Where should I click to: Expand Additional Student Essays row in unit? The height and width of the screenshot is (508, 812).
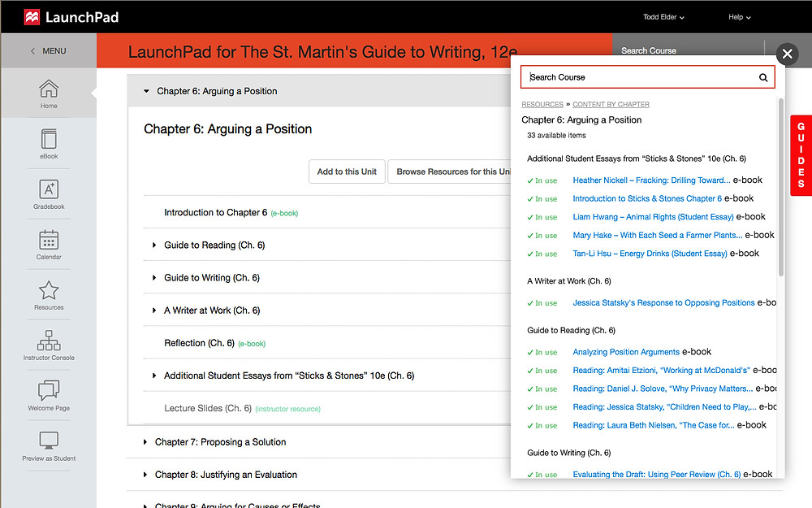pos(153,376)
